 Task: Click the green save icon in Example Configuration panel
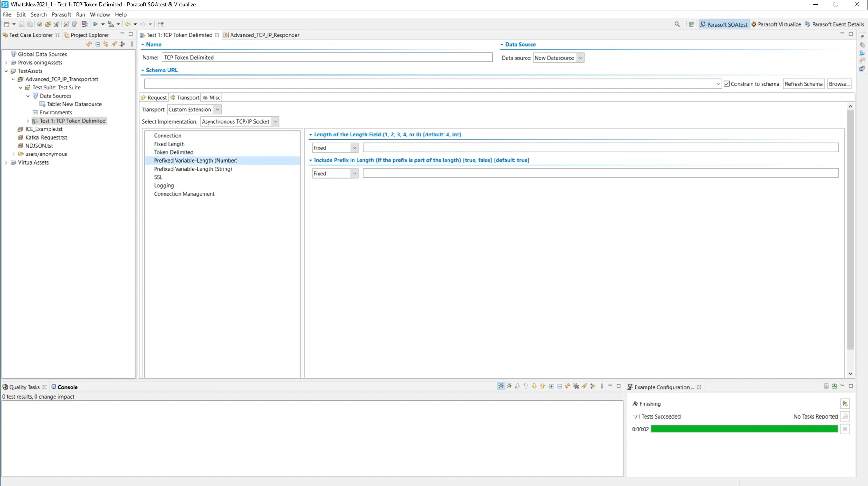[834, 386]
